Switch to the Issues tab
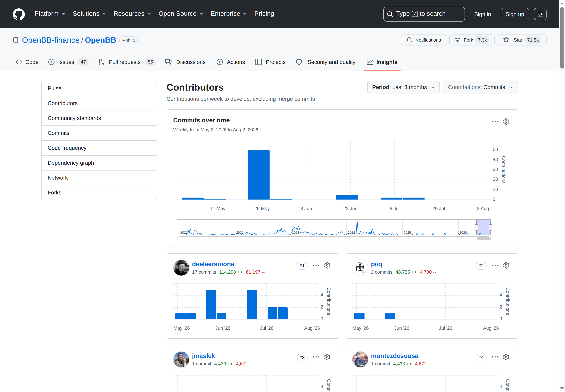The height and width of the screenshot is (392, 565). click(x=68, y=62)
